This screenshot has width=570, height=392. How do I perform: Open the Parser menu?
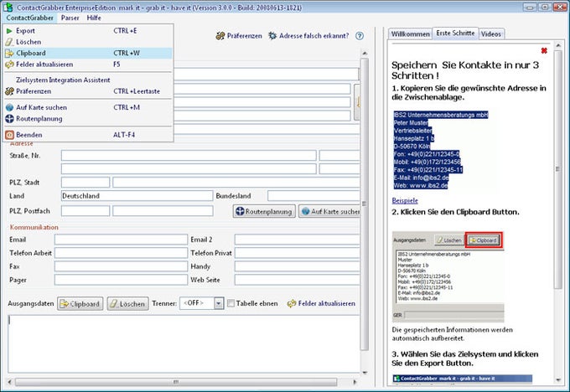70,18
